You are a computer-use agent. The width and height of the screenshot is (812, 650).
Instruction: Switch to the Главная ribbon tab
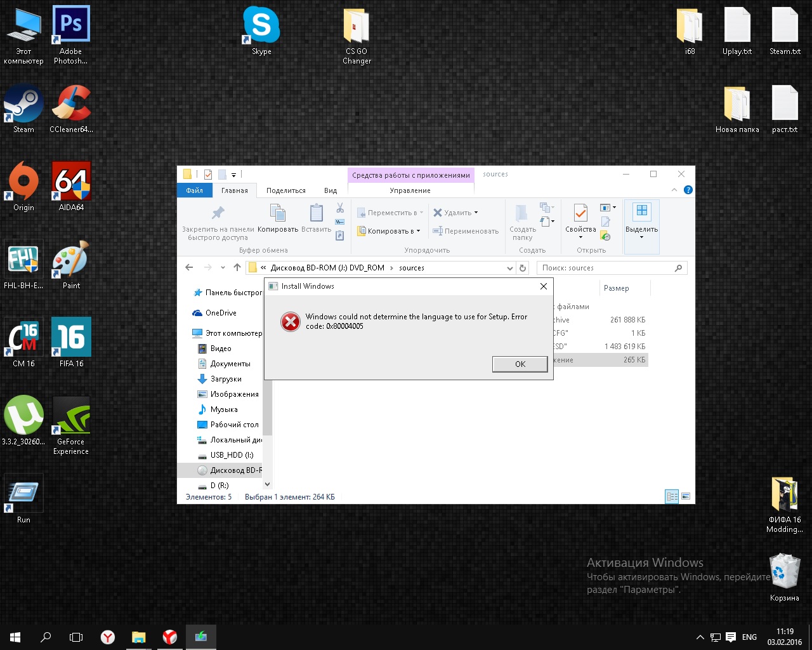[235, 190]
